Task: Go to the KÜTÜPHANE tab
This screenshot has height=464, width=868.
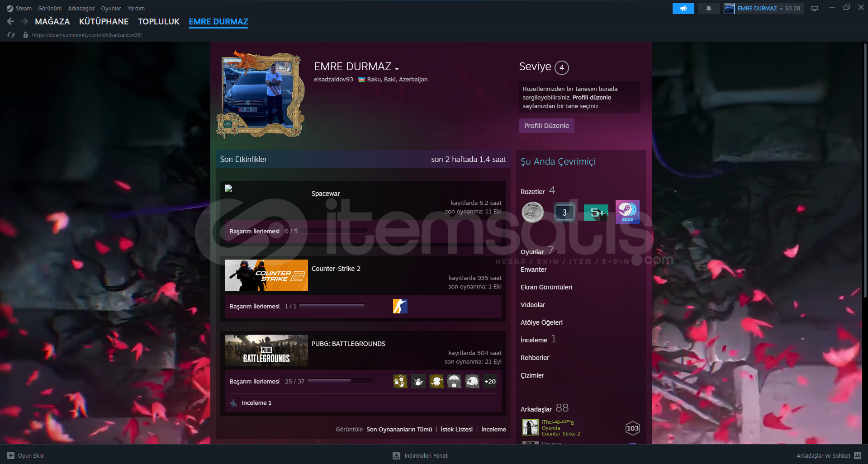Action: 104,22
